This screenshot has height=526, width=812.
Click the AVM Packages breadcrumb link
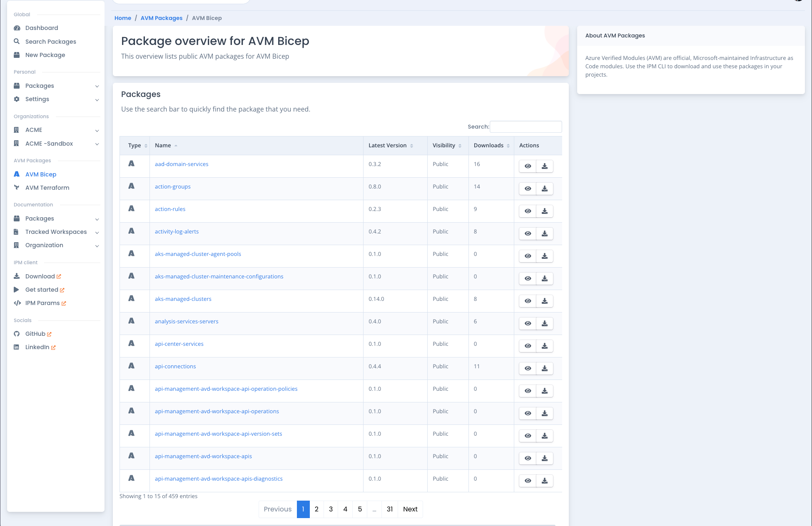162,18
